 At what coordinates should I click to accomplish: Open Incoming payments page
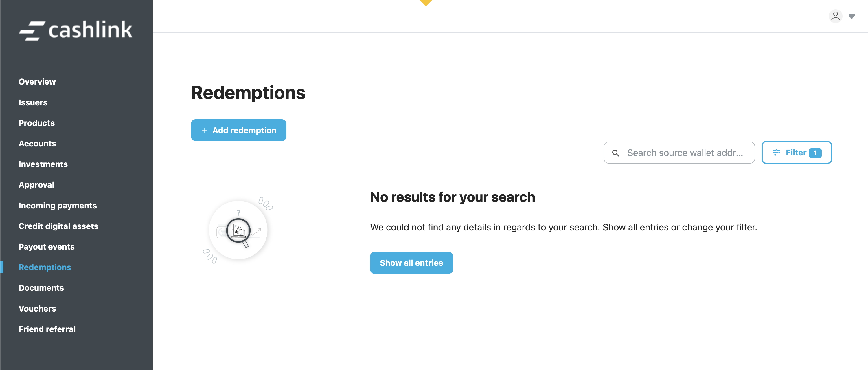click(x=58, y=206)
